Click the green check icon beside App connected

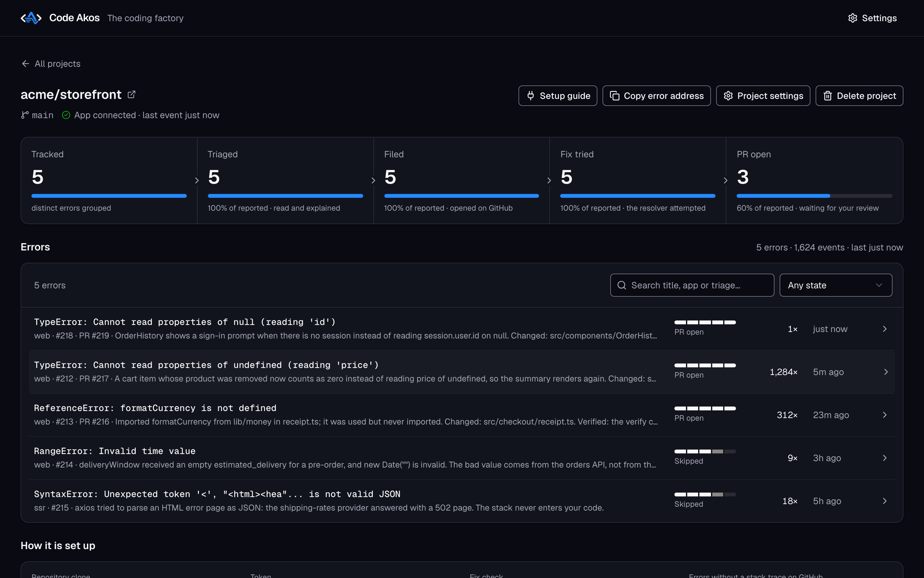tap(66, 115)
